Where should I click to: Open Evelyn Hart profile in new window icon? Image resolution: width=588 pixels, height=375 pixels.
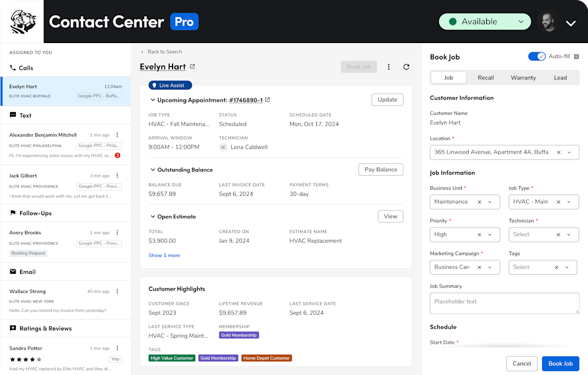pyautogui.click(x=192, y=66)
